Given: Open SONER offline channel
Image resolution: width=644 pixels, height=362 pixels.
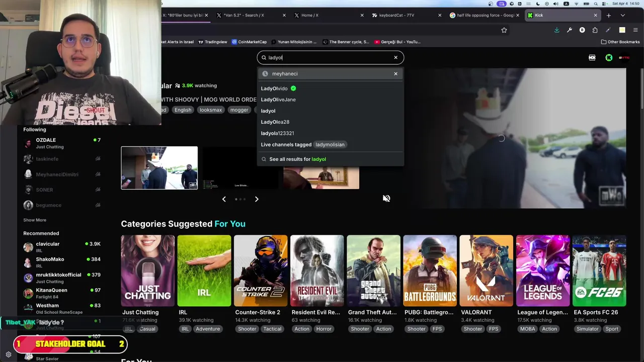Looking at the screenshot, I should 62,190.
